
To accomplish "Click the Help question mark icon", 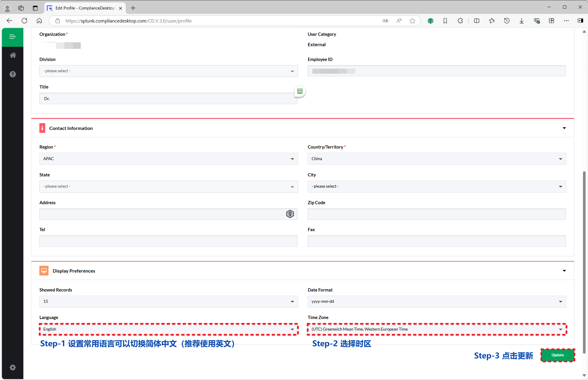I will pos(13,74).
